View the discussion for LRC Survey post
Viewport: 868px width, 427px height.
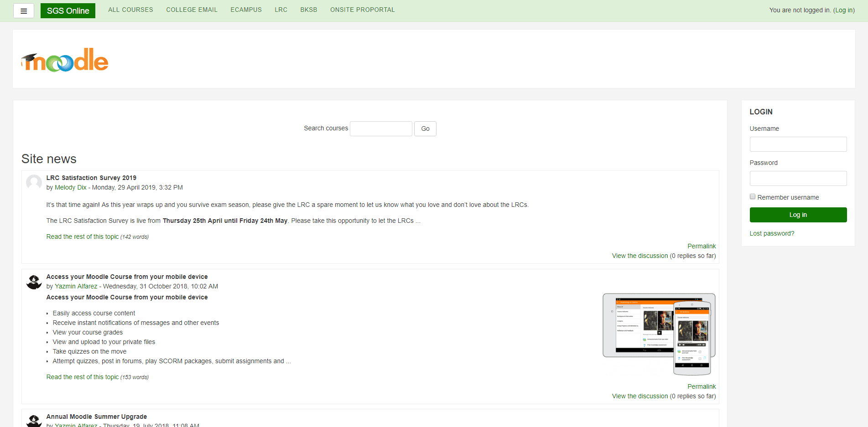coord(640,256)
